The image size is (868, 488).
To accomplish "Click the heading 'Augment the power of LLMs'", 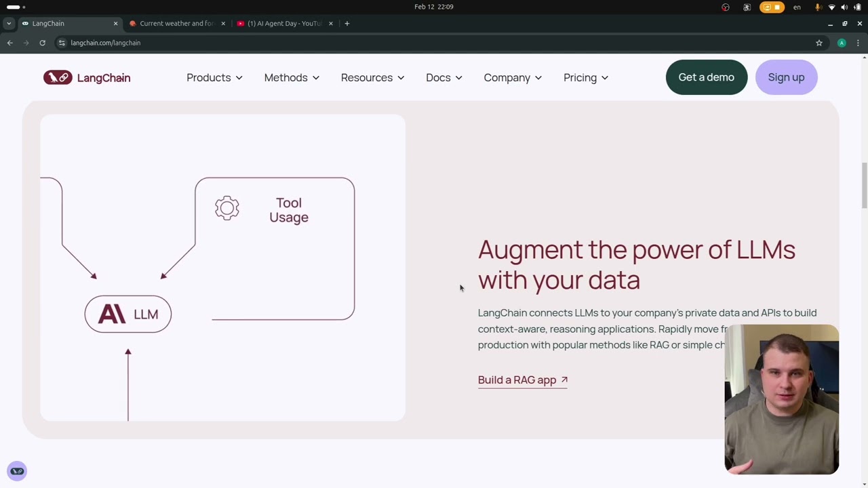I will (637, 264).
